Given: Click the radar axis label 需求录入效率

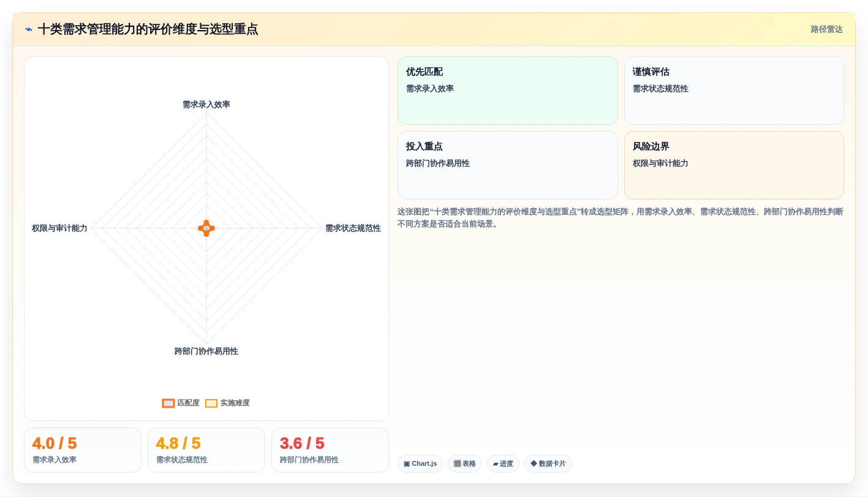Looking at the screenshot, I should (206, 105).
